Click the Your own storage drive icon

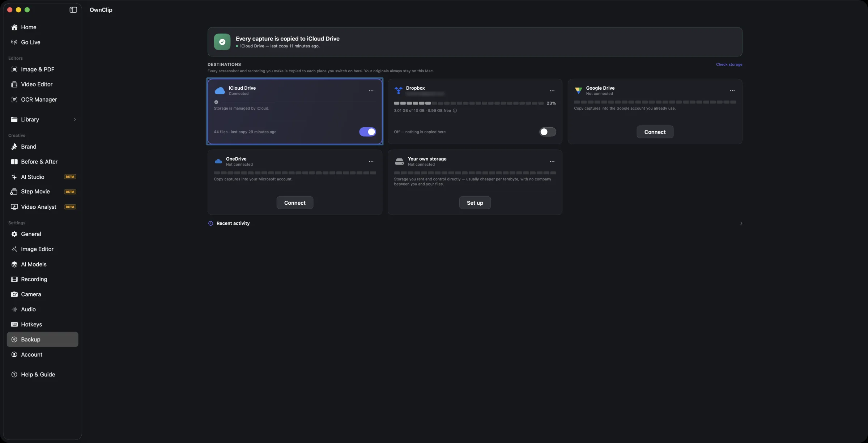coord(399,161)
